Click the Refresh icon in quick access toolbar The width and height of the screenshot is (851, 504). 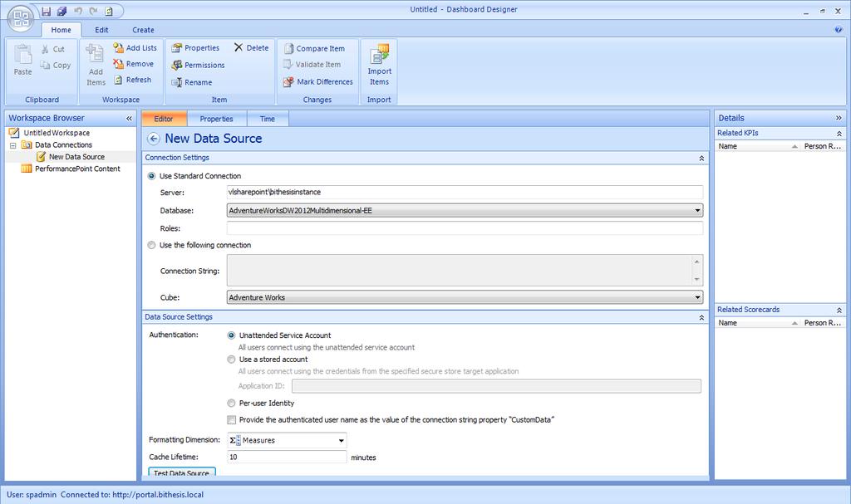(x=109, y=11)
